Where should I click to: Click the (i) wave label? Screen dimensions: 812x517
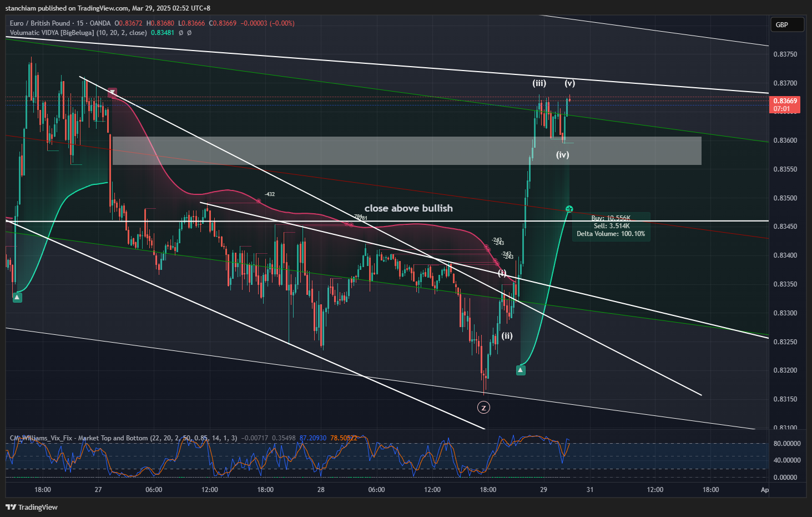pyautogui.click(x=502, y=273)
